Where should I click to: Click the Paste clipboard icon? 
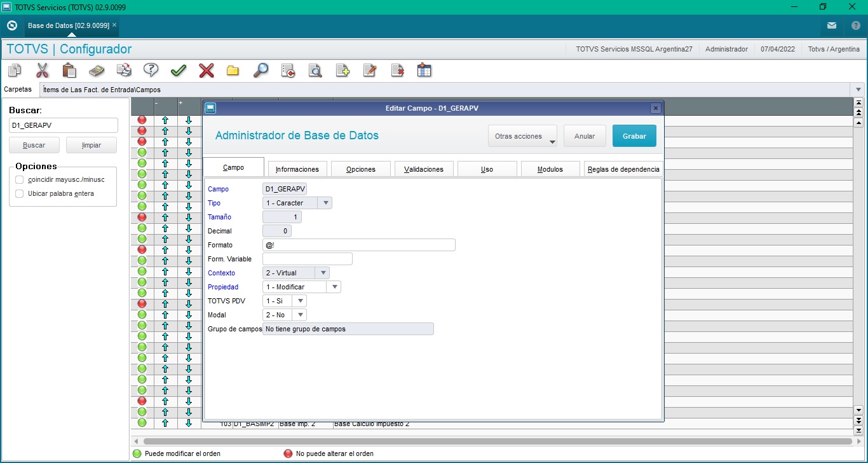click(69, 70)
